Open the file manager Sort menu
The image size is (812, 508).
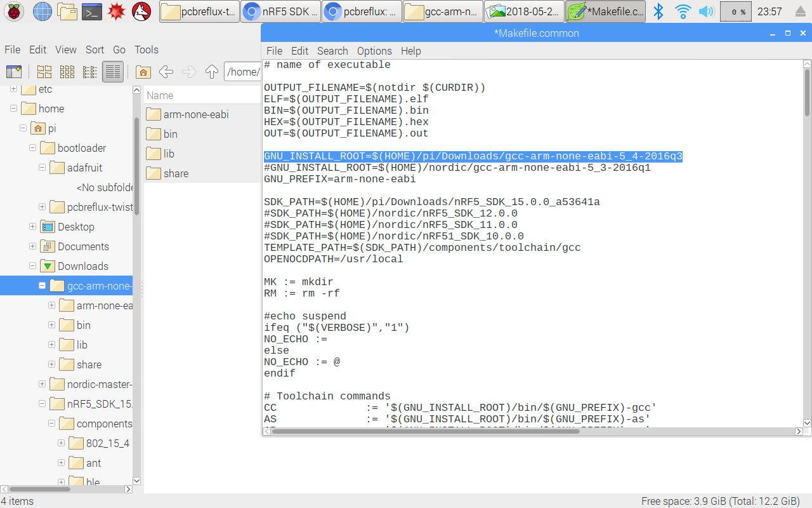point(95,50)
